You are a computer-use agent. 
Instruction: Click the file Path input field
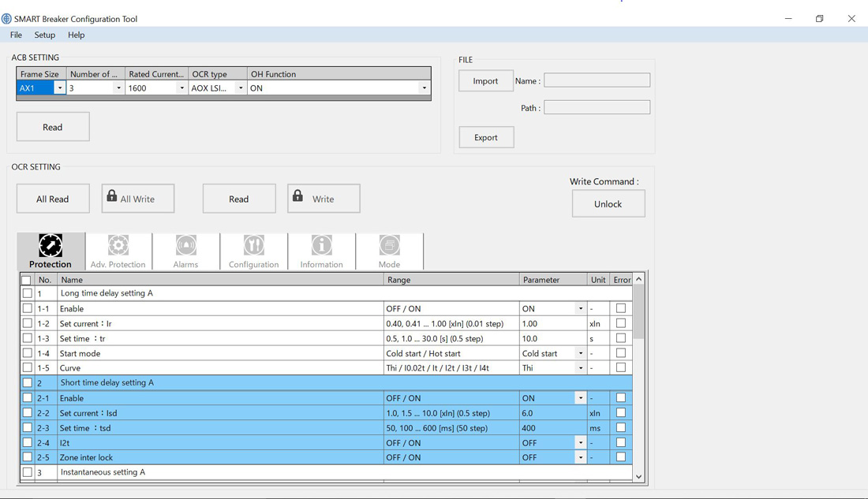click(x=597, y=107)
